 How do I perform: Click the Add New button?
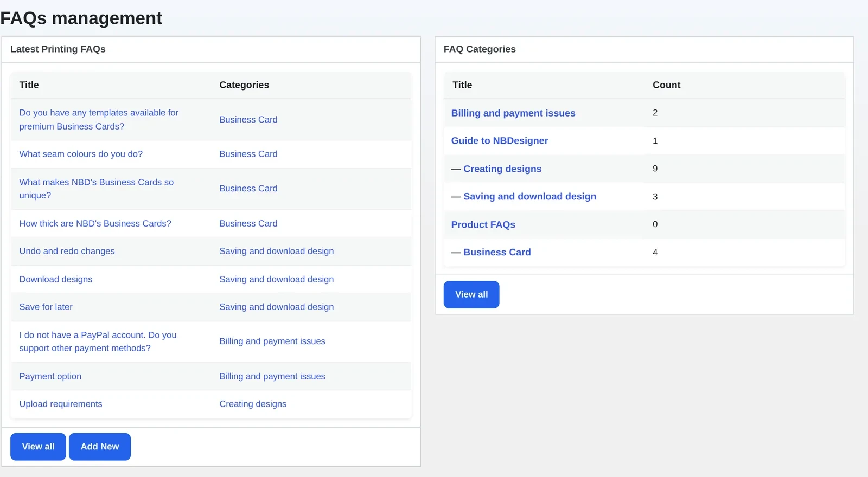pos(100,447)
